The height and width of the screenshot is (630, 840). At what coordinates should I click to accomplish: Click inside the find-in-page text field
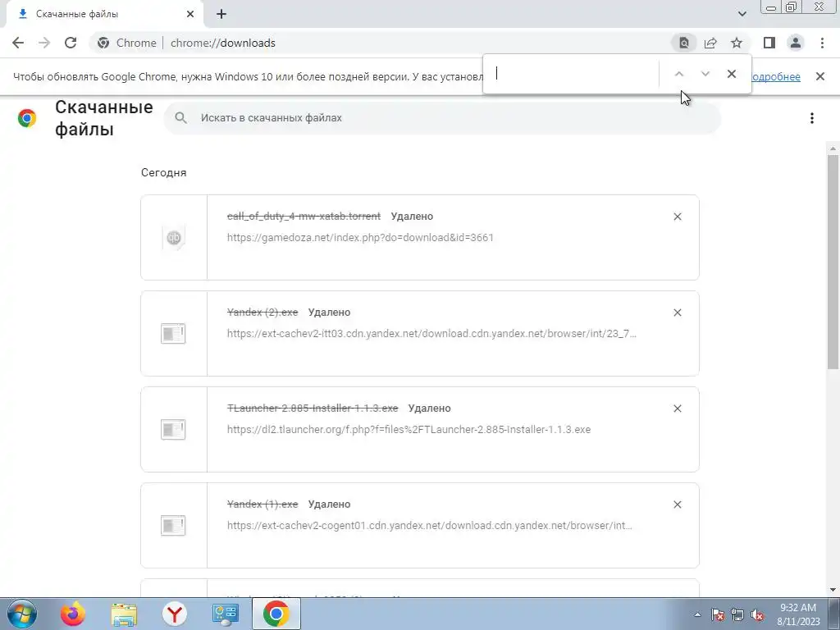pos(574,74)
